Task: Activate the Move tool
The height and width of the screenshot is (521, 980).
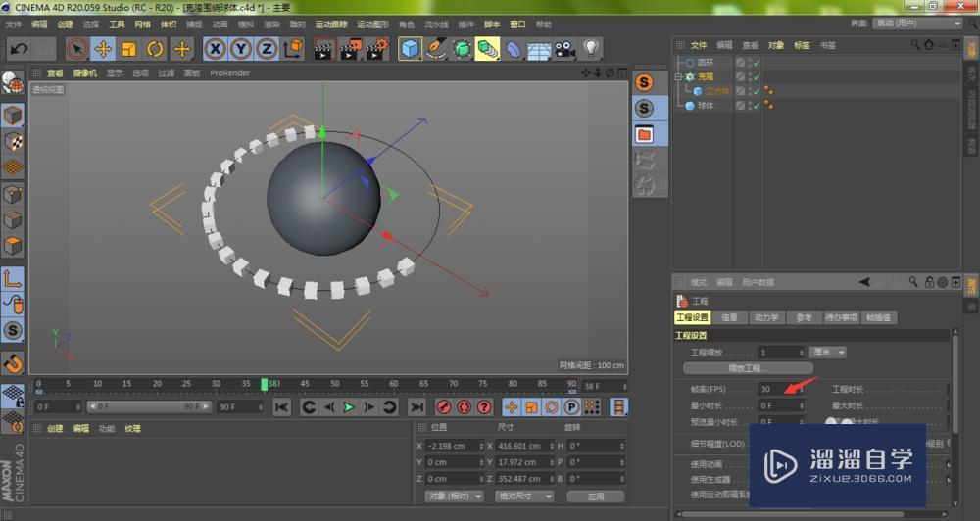Action: [103, 49]
